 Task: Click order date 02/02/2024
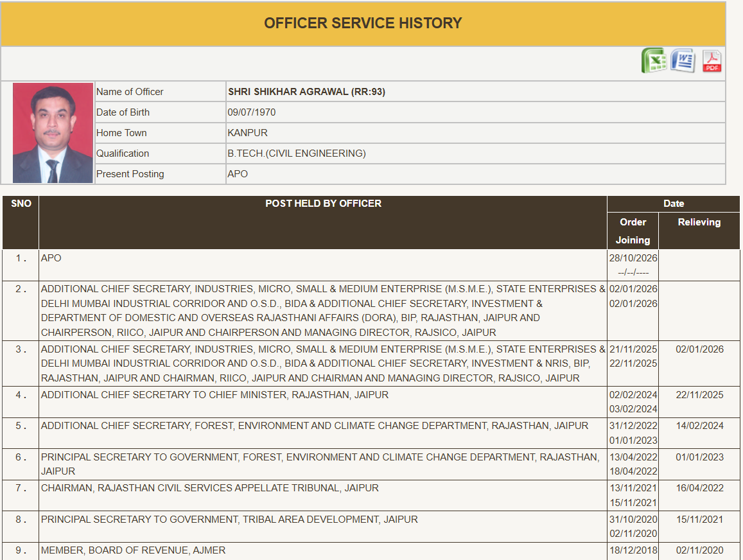click(x=633, y=395)
